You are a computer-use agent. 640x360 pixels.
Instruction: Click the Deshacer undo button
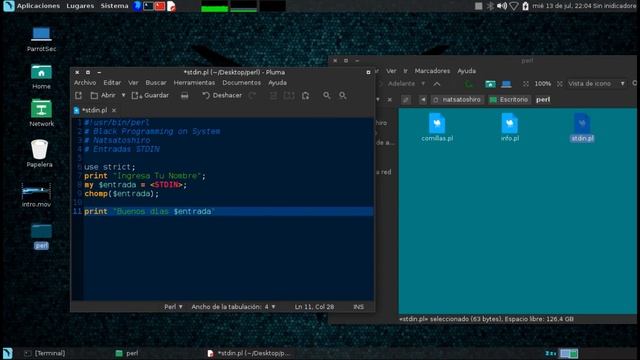pyautogui.click(x=222, y=96)
